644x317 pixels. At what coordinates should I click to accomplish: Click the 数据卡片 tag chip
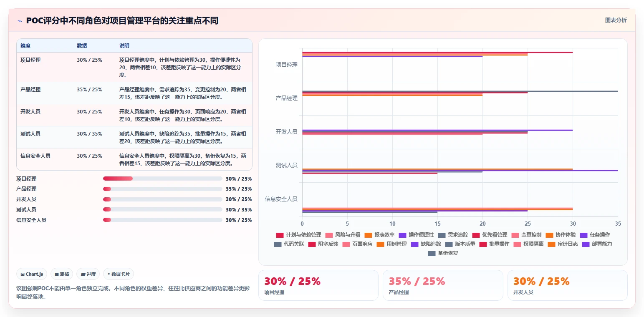[x=119, y=274]
